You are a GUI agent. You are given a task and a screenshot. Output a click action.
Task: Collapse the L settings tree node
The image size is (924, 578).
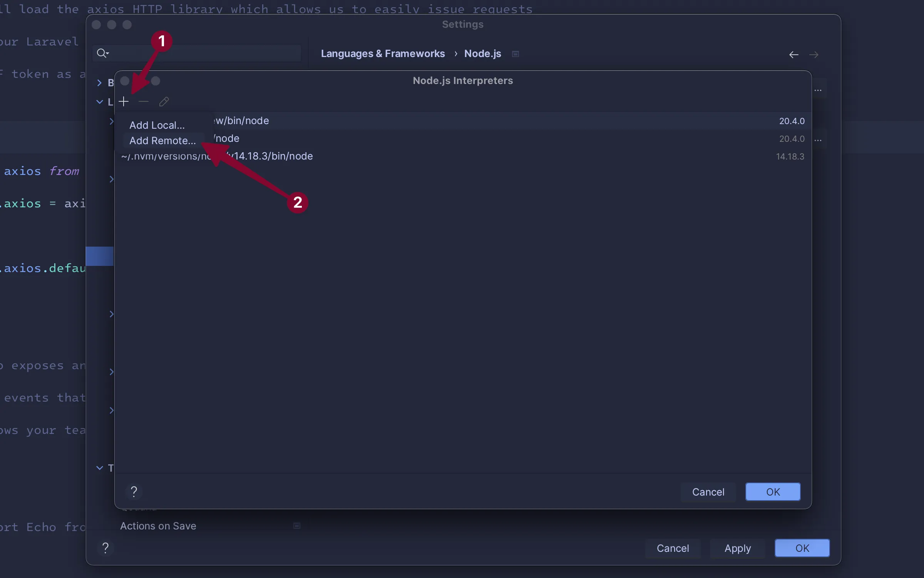(99, 102)
